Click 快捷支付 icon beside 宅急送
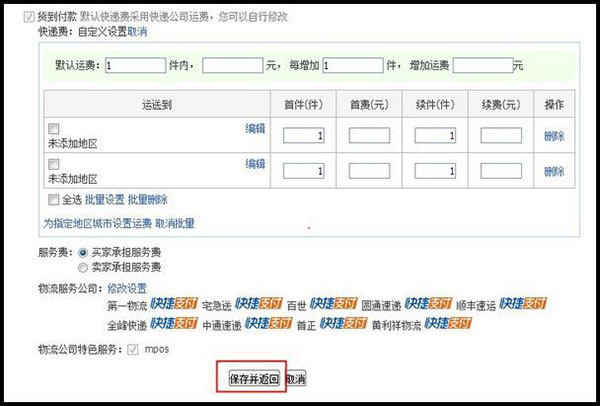Image resolution: width=600 pixels, height=406 pixels. click(x=259, y=303)
